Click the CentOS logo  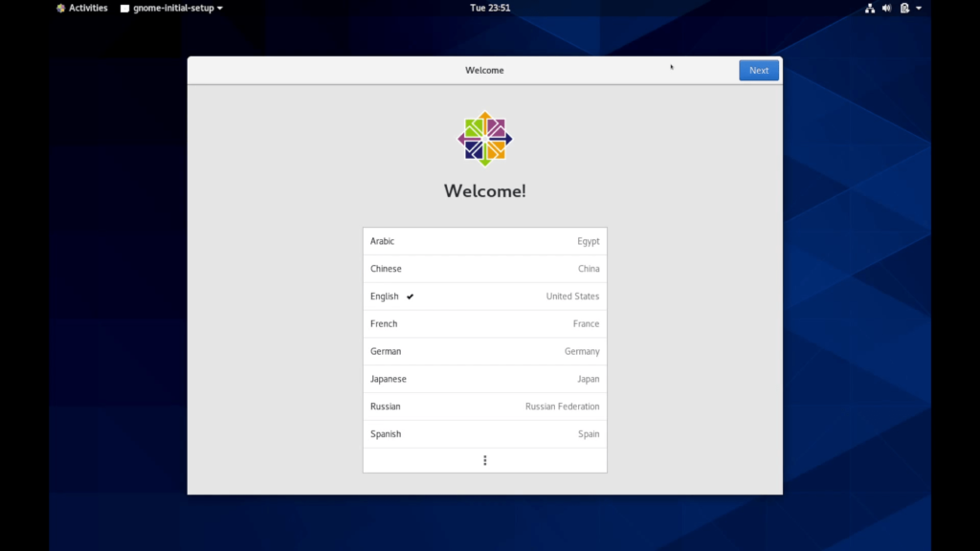point(484,139)
